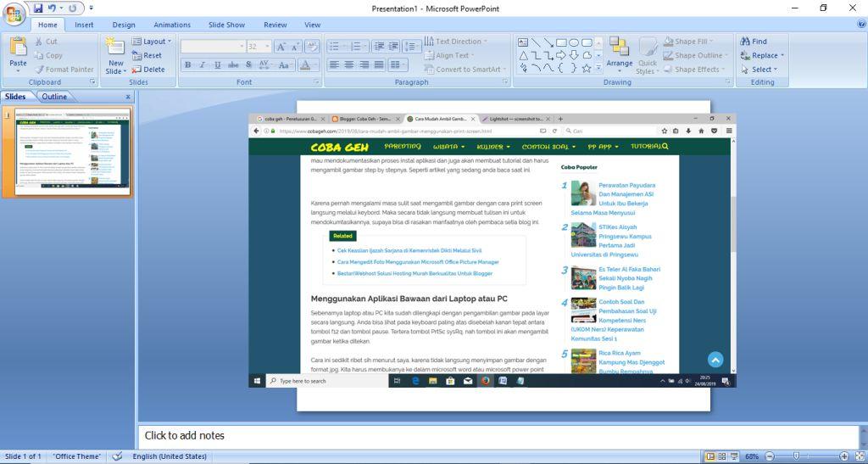This screenshot has width=868, height=464.
Task: Center the paragraph text
Action: 348,65
